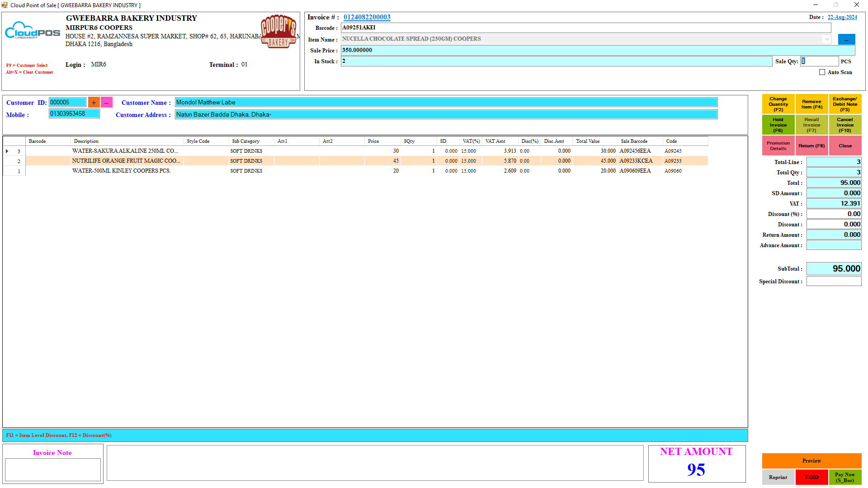
Task: Expand the Item Name dropdown arrow
Action: point(827,39)
